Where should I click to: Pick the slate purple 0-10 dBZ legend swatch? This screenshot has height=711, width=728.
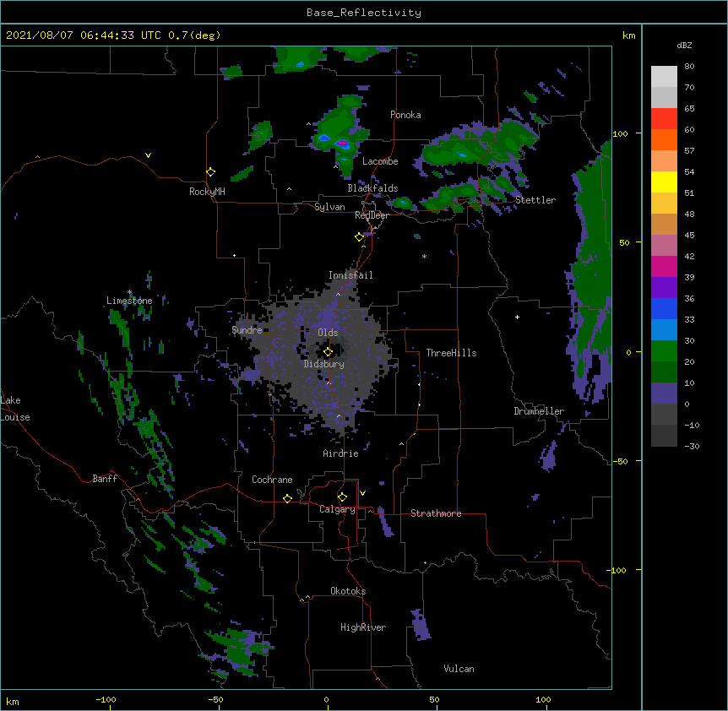(x=664, y=393)
